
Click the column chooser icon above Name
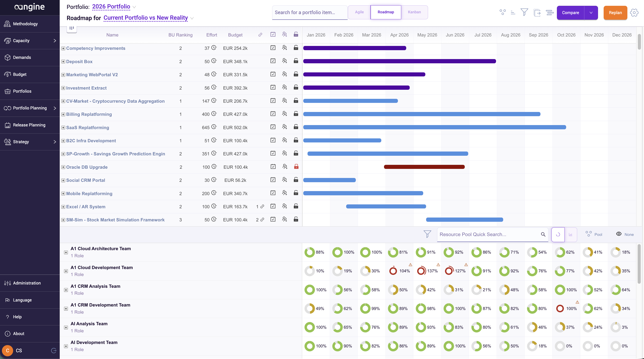(72, 28)
